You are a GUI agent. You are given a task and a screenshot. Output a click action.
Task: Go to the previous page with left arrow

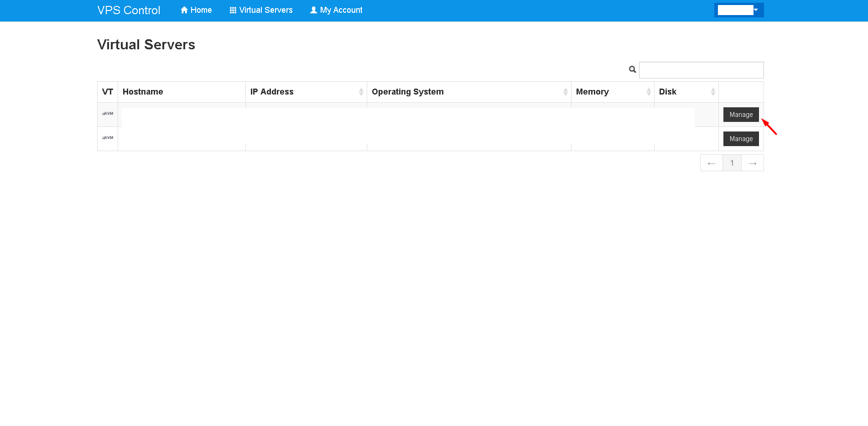(x=711, y=163)
